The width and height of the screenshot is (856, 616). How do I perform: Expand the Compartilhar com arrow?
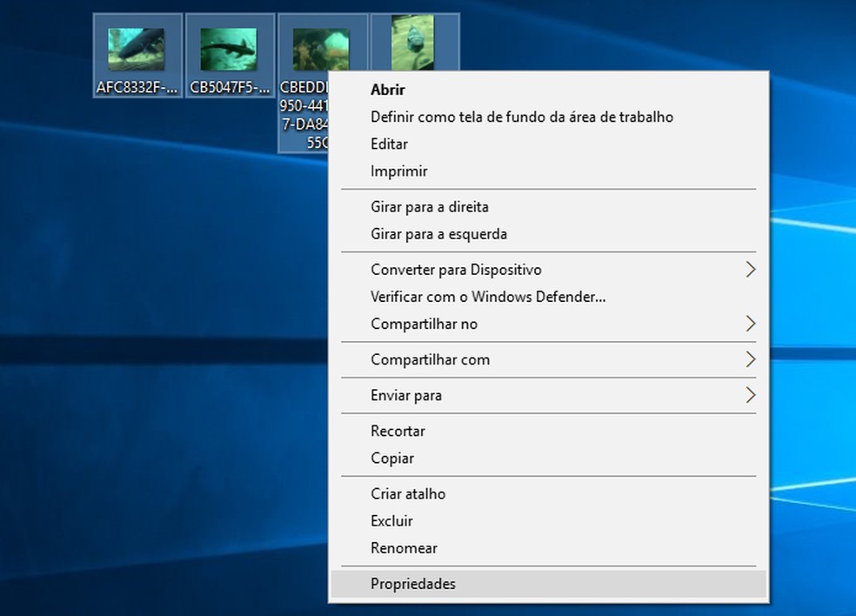[x=751, y=360]
